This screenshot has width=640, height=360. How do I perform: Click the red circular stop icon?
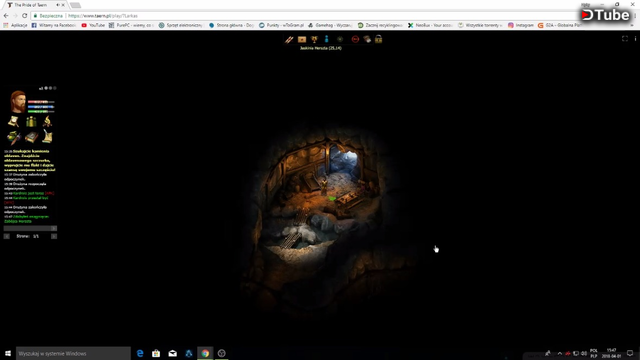(x=355, y=39)
